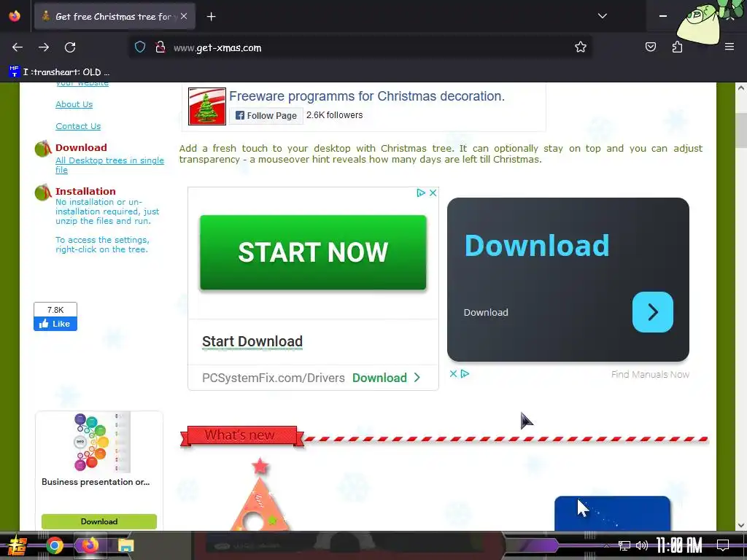This screenshot has width=747, height=560.
Task: Open the Contact Us link
Action: click(78, 126)
